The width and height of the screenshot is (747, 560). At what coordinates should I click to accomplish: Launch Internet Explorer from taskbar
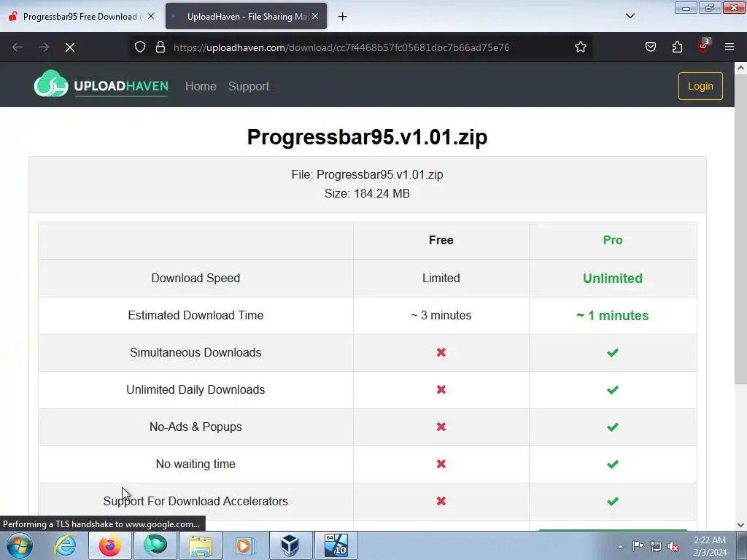pos(65,545)
